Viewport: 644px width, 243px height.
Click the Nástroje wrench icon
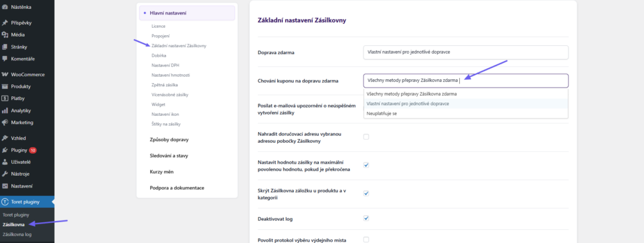point(5,174)
